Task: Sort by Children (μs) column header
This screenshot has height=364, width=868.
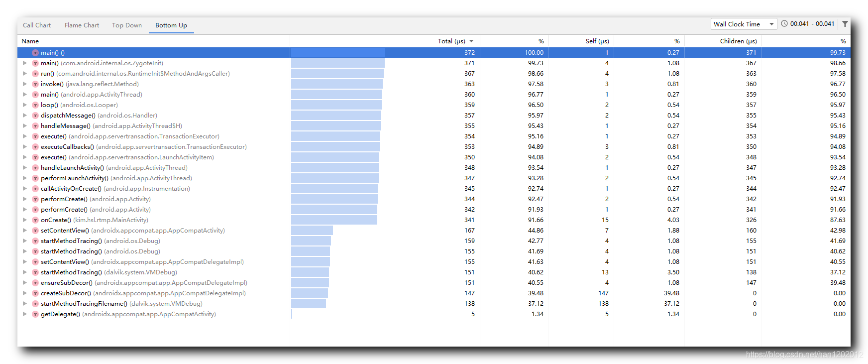Action: coord(738,41)
